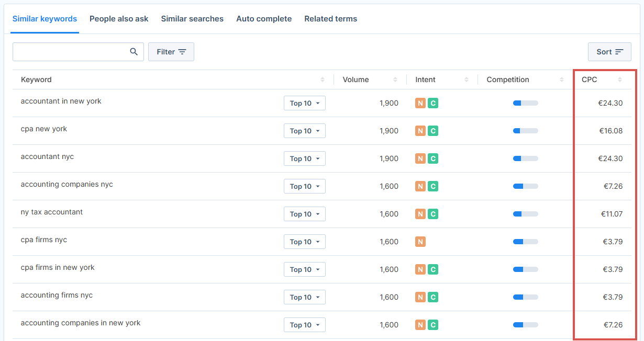644x341 pixels.
Task: Click the €24.30 CPC for accountant nyc
Action: [610, 158]
